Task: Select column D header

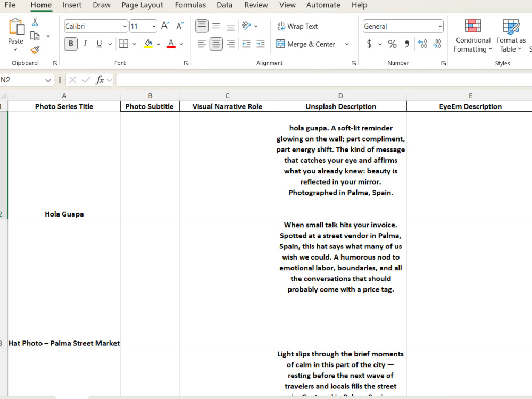Action: (x=340, y=96)
